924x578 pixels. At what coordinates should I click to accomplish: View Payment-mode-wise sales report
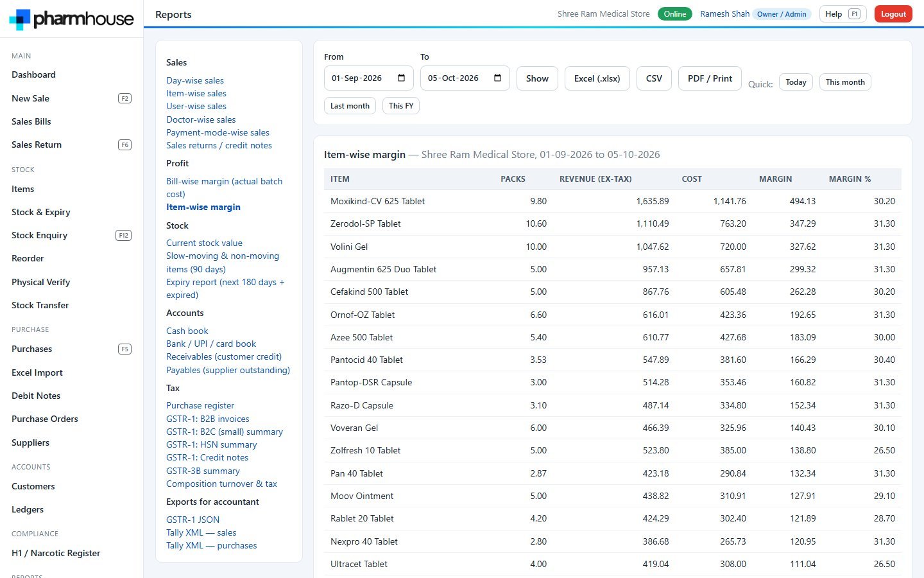point(218,132)
